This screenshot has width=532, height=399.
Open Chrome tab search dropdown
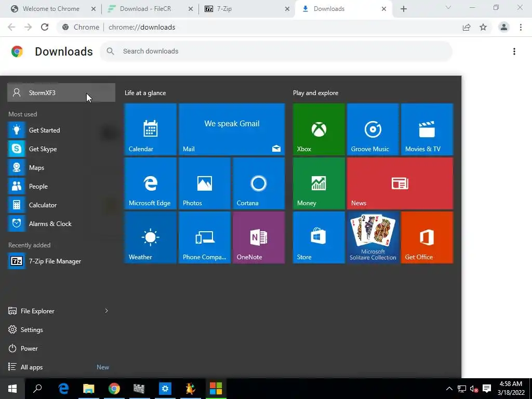[448, 7]
